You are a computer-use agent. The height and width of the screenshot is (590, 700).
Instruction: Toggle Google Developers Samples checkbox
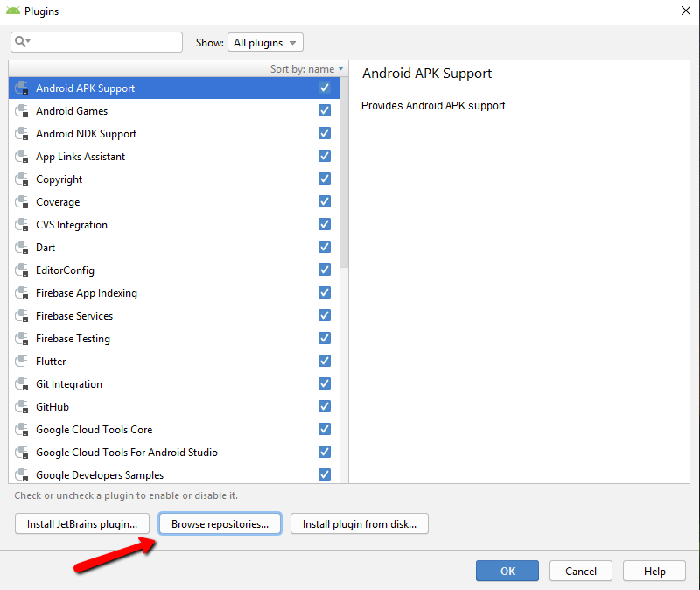point(325,474)
